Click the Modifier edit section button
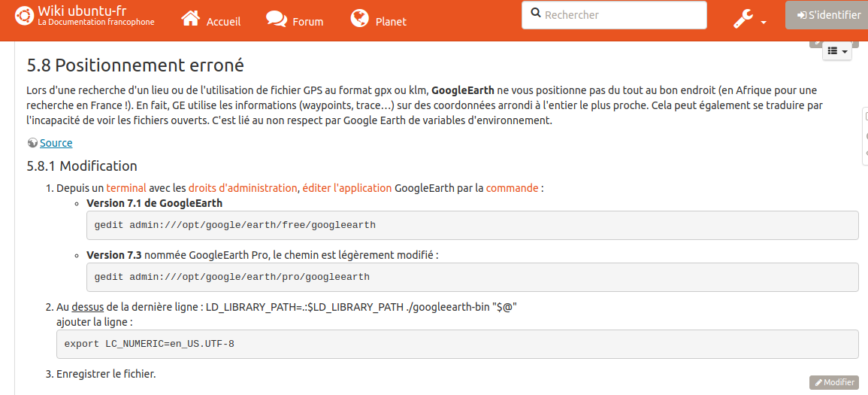This screenshot has width=868, height=395. tap(833, 382)
